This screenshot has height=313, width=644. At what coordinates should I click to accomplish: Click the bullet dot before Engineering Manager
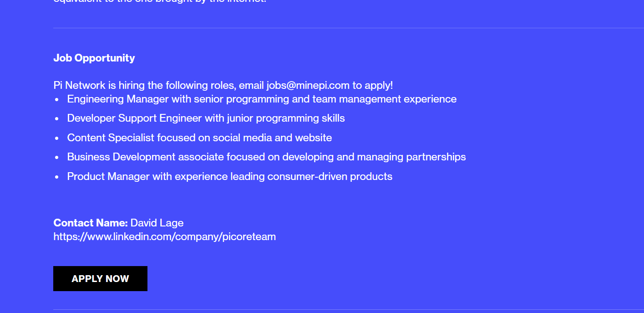(x=57, y=99)
